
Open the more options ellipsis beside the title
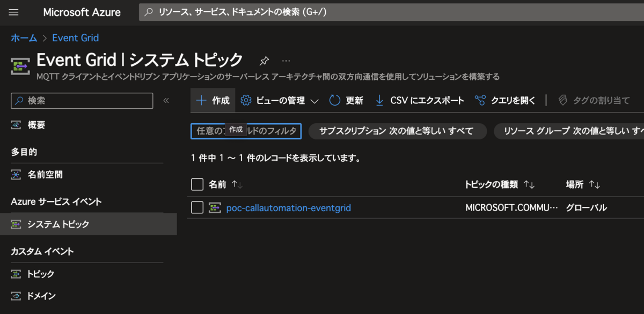click(286, 60)
